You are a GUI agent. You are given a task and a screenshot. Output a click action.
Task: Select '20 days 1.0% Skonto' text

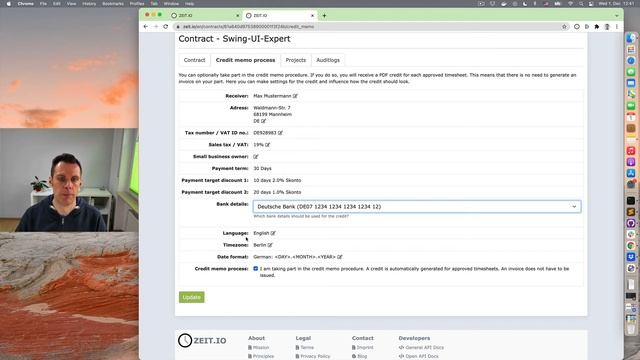(277, 192)
